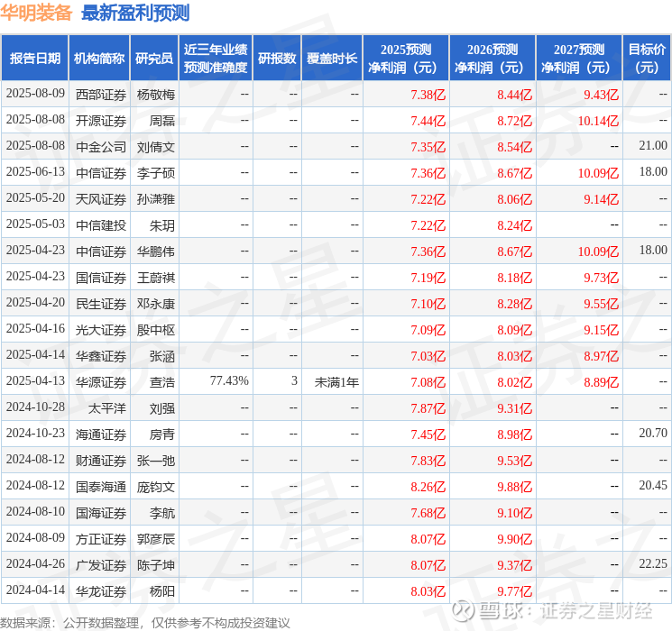Click the 9.77亿 2026 forecast value
This screenshot has width=672, height=631.
(x=514, y=591)
